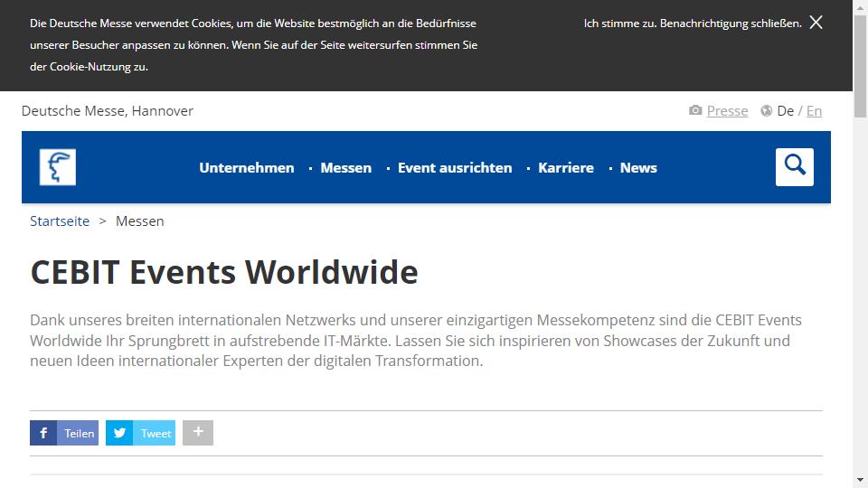Expand more sharing options with plus button

[198, 433]
